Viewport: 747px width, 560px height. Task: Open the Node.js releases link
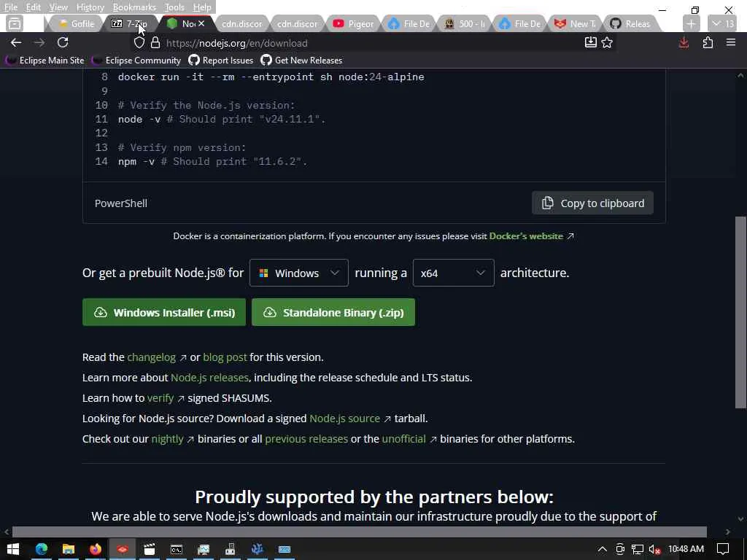coord(209,378)
